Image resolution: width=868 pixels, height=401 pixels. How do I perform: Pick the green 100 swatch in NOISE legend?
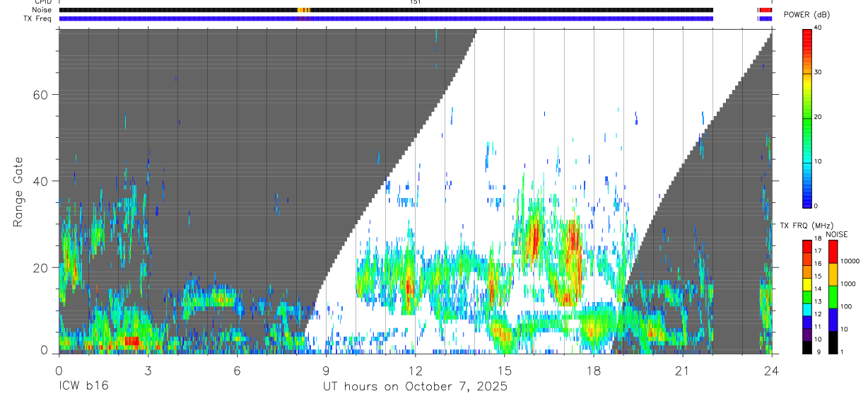pyautogui.click(x=833, y=297)
